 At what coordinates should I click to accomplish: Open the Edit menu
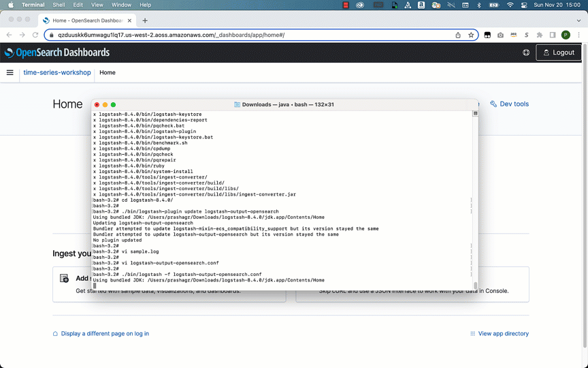point(78,5)
